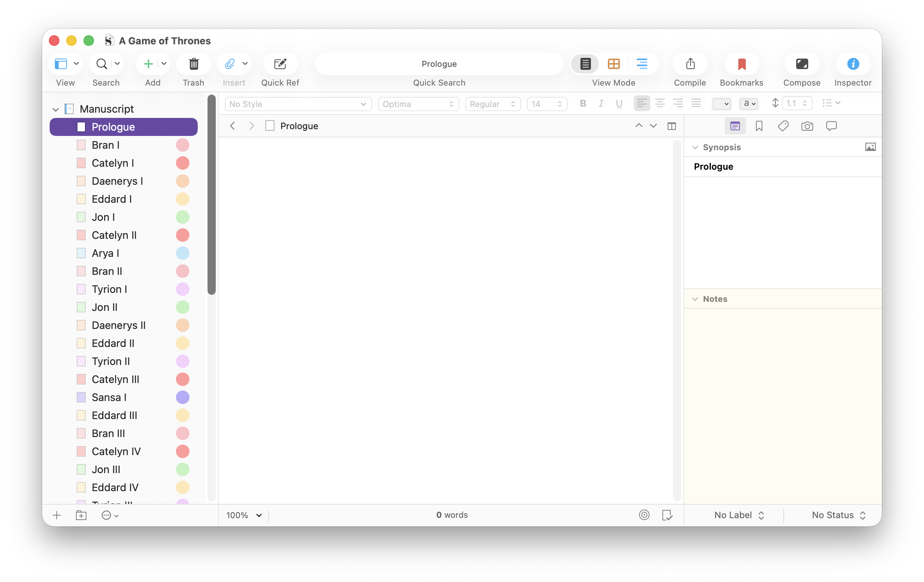Open the Comments inspector tab

point(831,126)
